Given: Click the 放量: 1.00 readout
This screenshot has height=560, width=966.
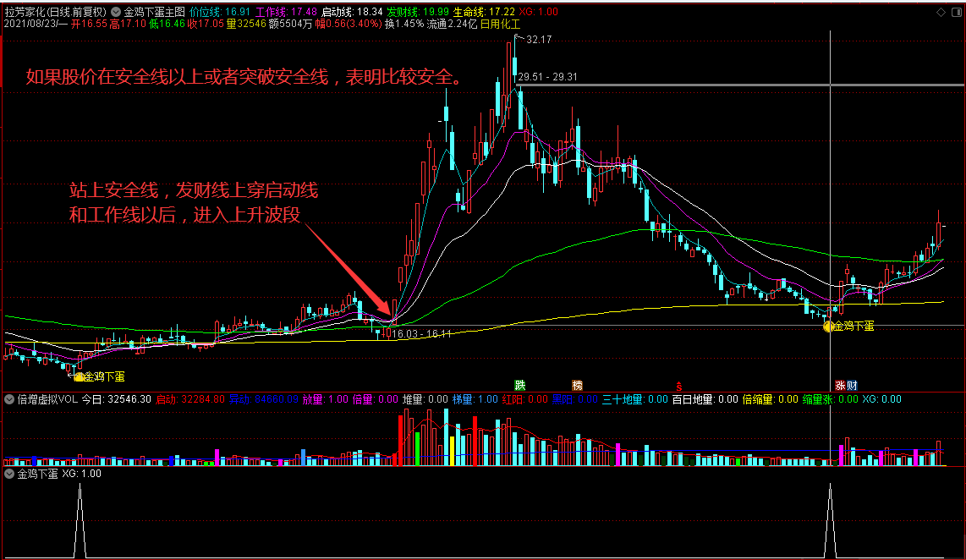Looking at the screenshot, I should pyautogui.click(x=326, y=399).
